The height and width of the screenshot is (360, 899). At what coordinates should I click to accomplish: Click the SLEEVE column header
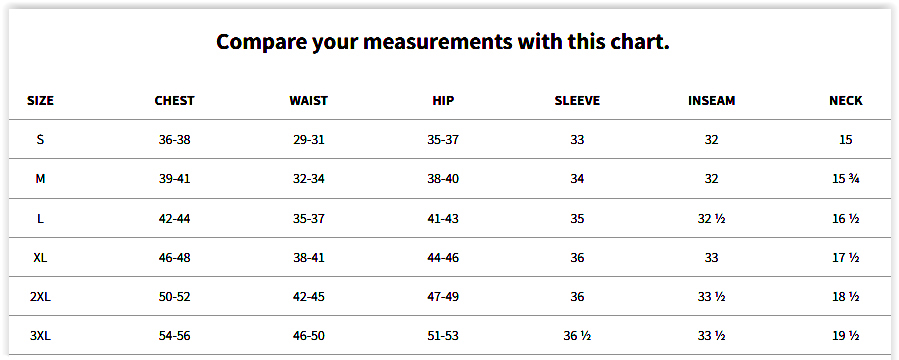pos(577,101)
